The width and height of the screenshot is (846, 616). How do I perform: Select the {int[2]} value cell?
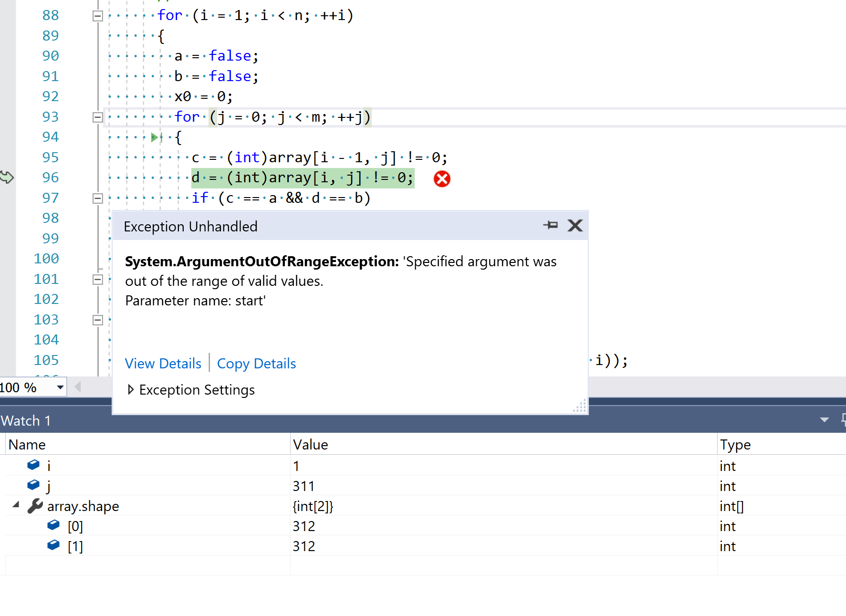coord(313,506)
